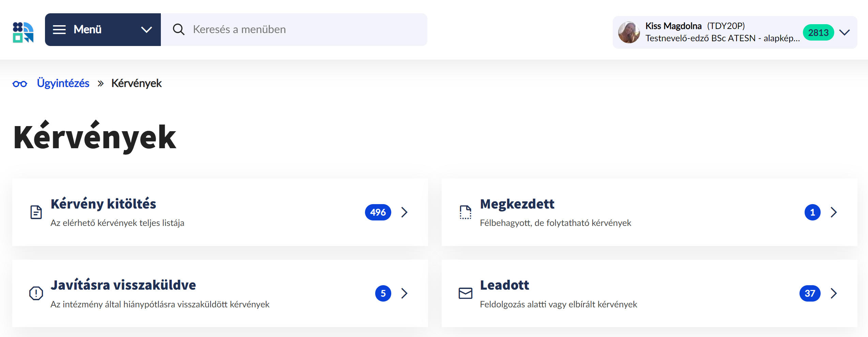Click the 496 count badge
The width and height of the screenshot is (868, 337).
tap(378, 212)
